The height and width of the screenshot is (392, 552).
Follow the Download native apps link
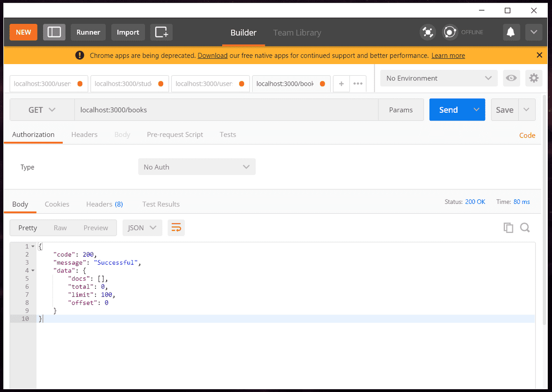coord(212,56)
